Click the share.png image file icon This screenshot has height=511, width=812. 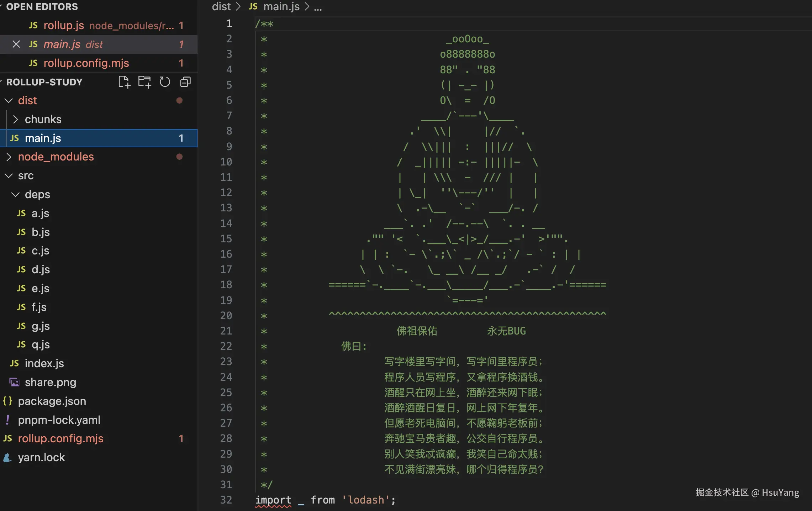[15, 382]
